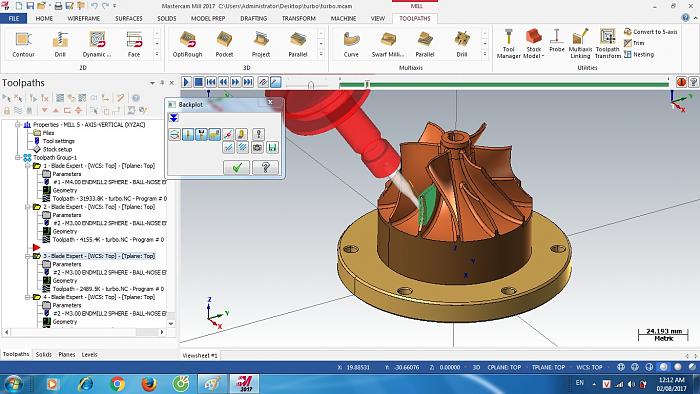Click the Backplot help button

click(265, 167)
